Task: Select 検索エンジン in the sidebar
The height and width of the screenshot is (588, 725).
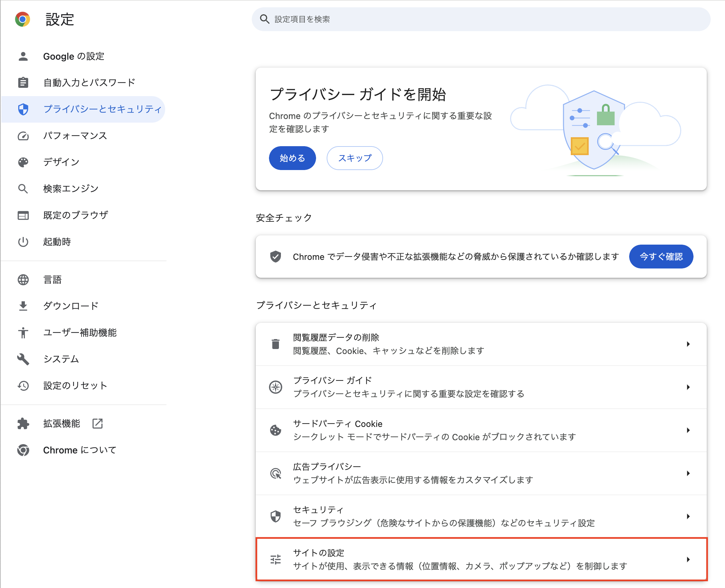Action: (71, 189)
